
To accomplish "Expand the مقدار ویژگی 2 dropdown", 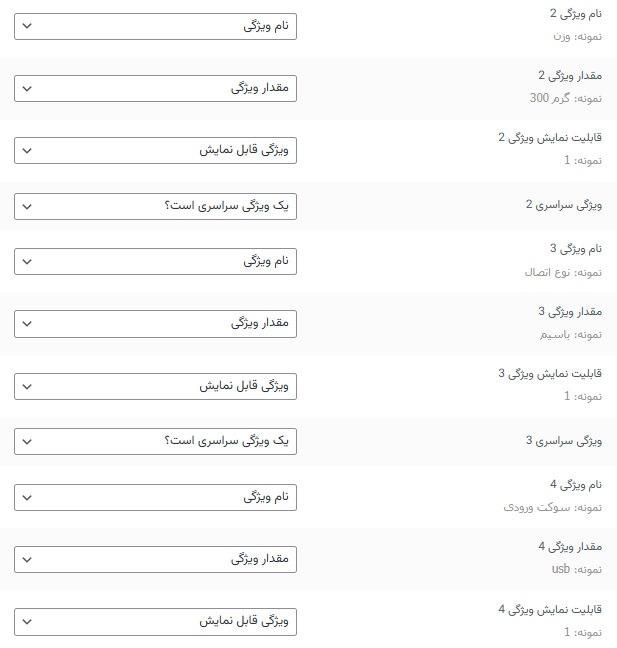I will point(155,89).
